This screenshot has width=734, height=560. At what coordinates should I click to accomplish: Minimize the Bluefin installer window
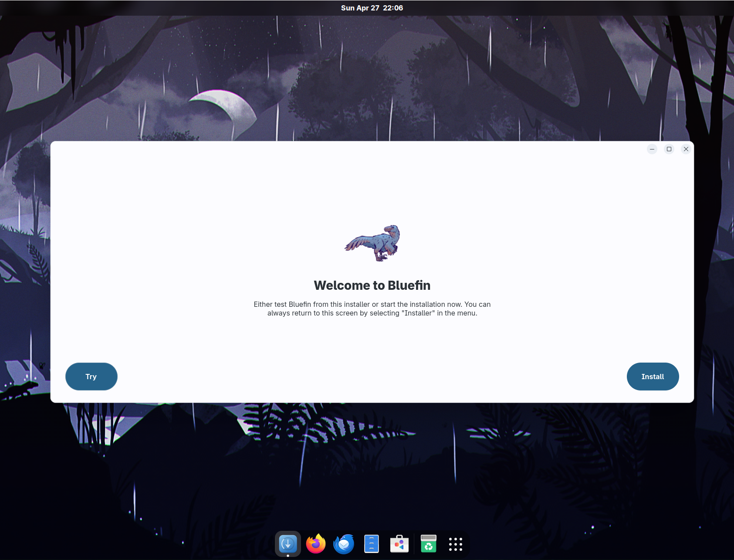pyautogui.click(x=652, y=149)
